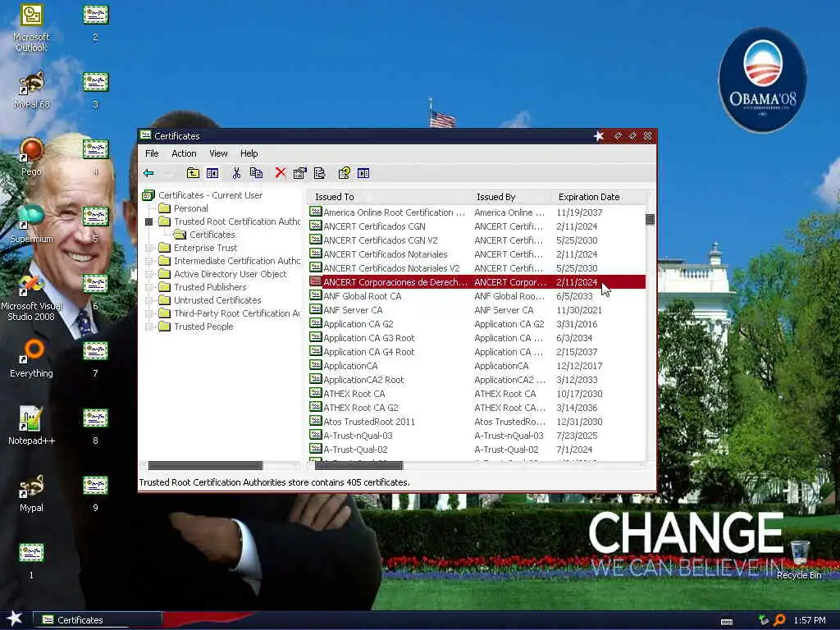Select ATHEX Root CA G2 row

coord(477,407)
